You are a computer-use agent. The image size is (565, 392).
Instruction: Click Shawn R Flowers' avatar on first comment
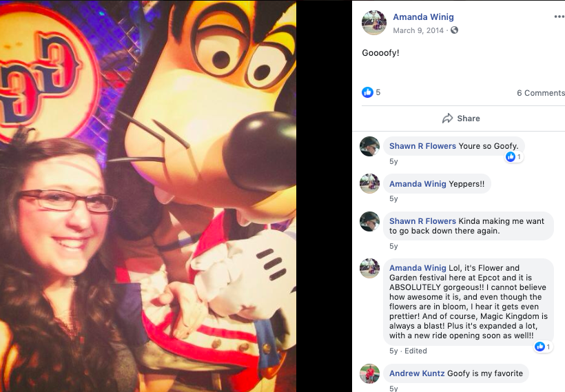point(370,146)
